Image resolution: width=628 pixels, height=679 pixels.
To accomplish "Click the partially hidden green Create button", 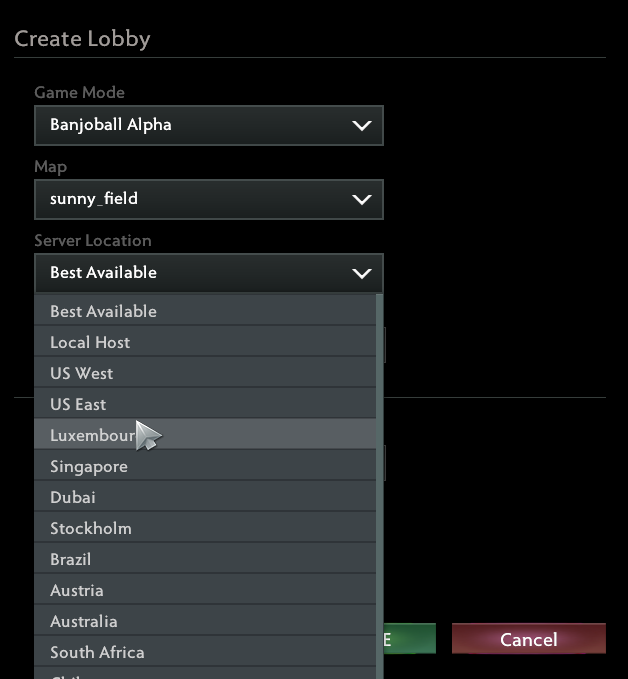I will [x=410, y=639].
